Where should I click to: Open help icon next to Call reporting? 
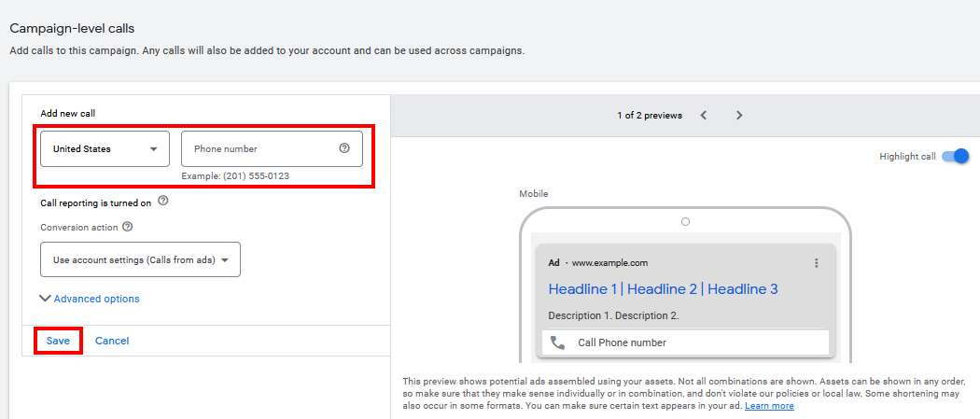[x=163, y=201]
